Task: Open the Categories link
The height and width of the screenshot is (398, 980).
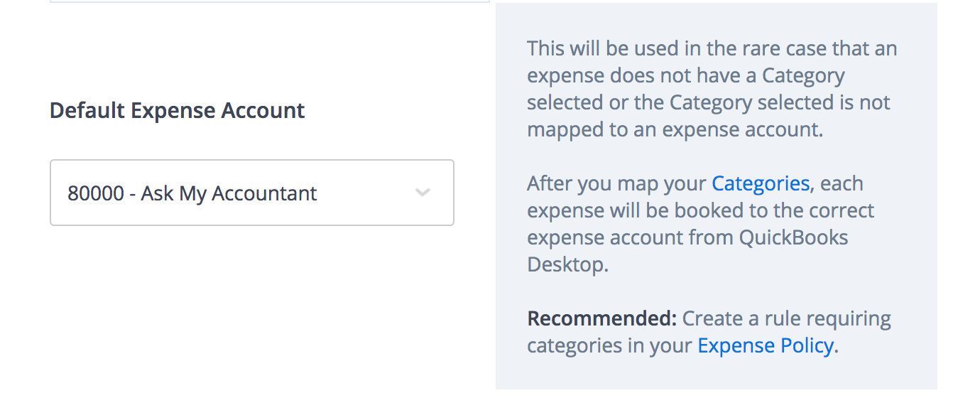Action: (x=760, y=183)
